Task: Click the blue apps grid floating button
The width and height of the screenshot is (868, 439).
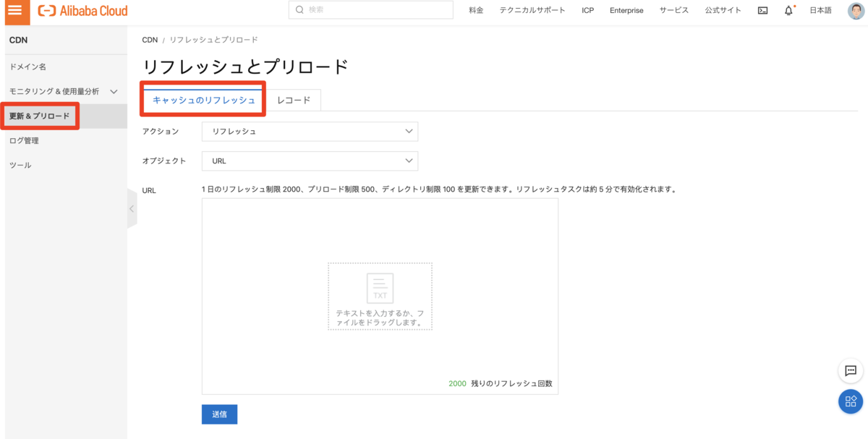Action: [x=850, y=401]
